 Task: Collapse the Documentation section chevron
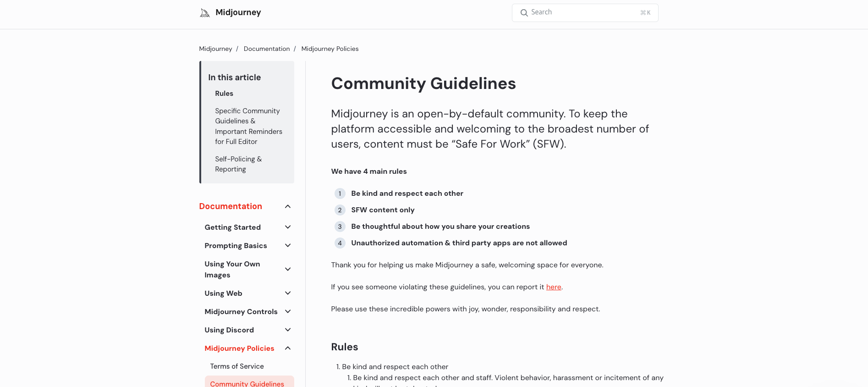click(x=288, y=206)
